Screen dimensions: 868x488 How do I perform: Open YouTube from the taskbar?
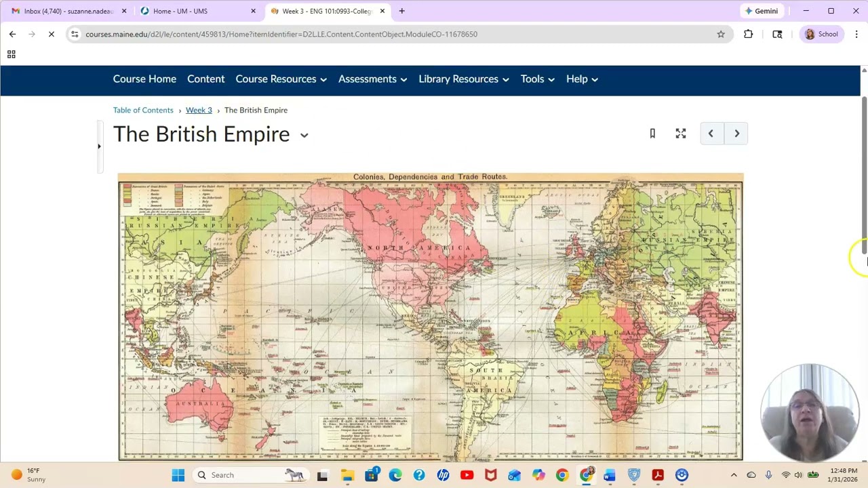point(467,475)
